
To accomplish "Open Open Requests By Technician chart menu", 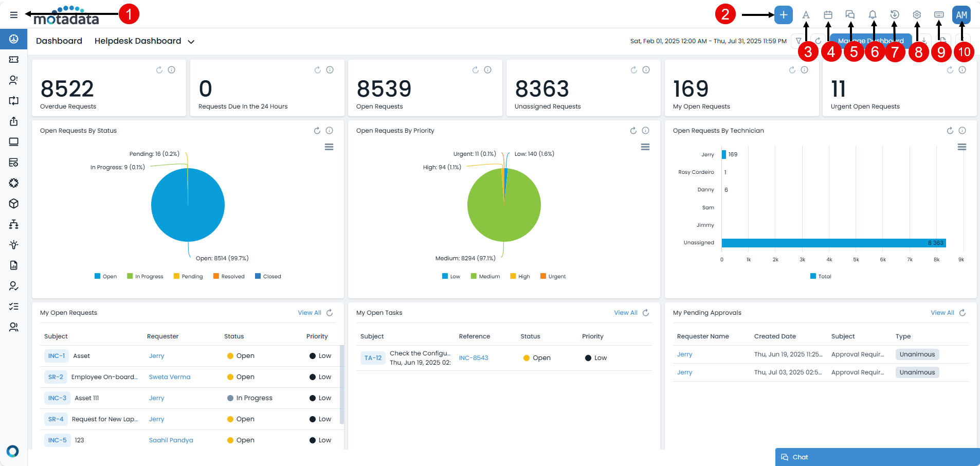I will point(961,147).
